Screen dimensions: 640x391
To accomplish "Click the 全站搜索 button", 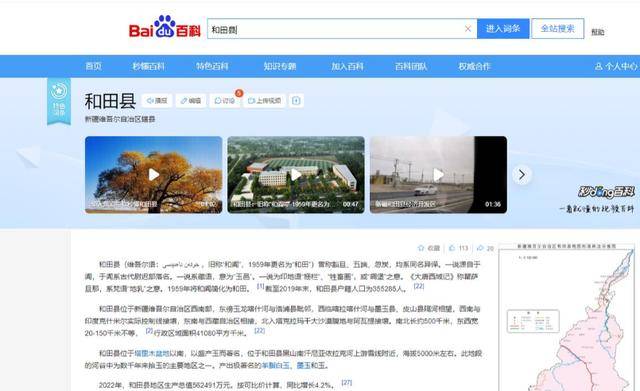I will [x=558, y=29].
